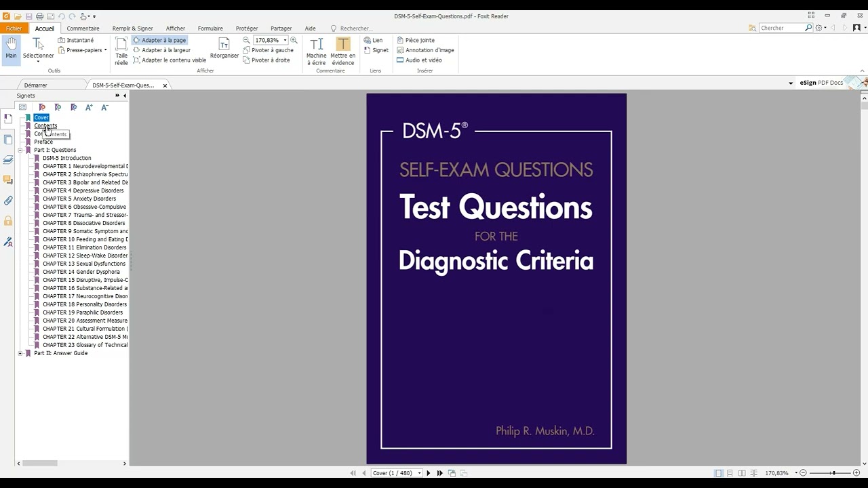This screenshot has height=488, width=868.
Task: Insert Audio et vidéo
Action: [x=419, y=60]
